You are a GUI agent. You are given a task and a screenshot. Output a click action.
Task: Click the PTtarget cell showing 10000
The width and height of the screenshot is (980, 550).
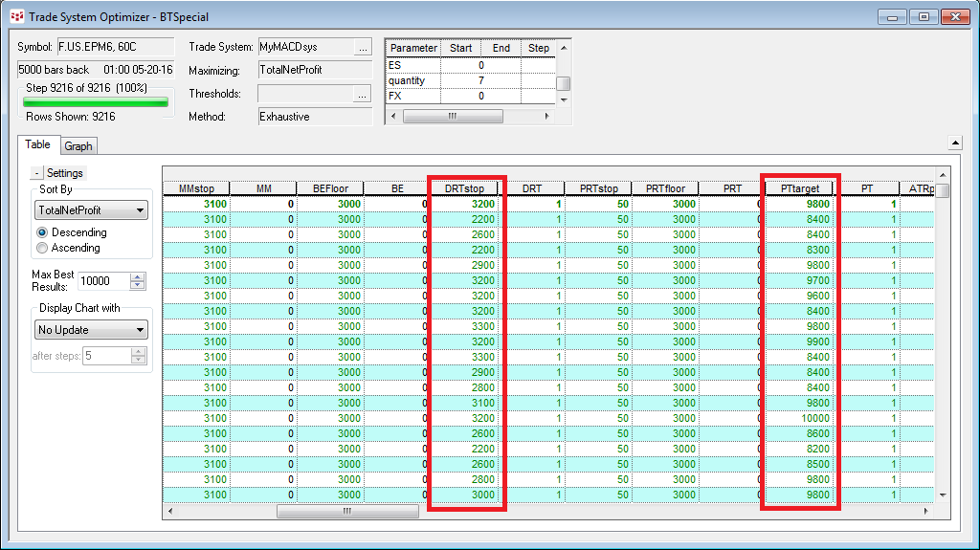point(800,418)
